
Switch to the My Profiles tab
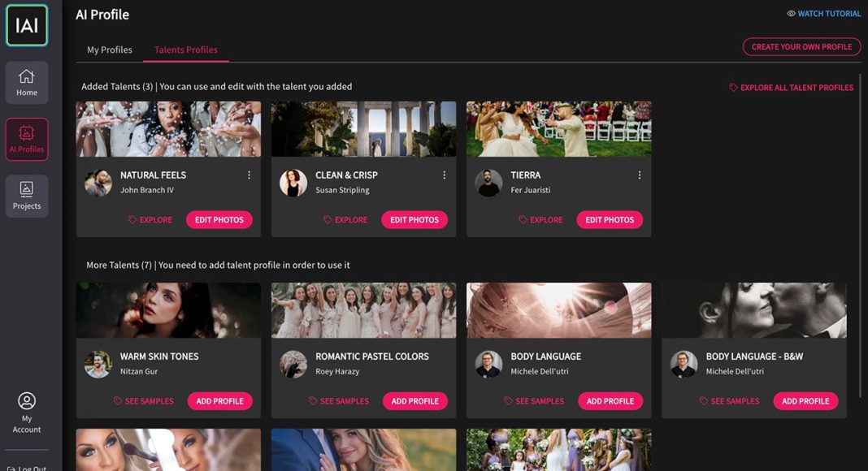[110, 50]
